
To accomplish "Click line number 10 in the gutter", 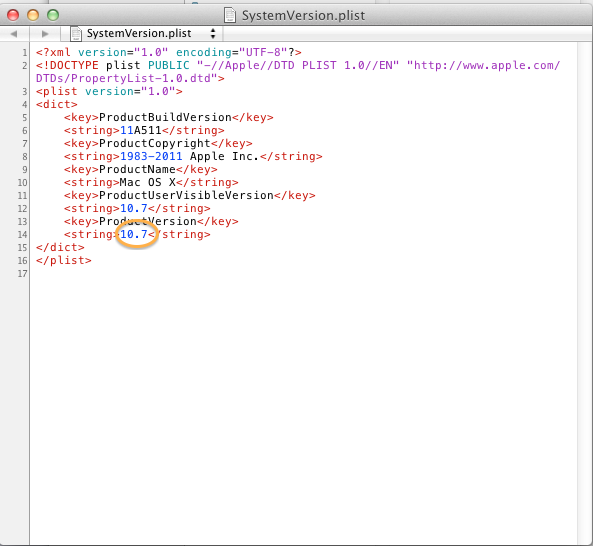I will (22, 183).
